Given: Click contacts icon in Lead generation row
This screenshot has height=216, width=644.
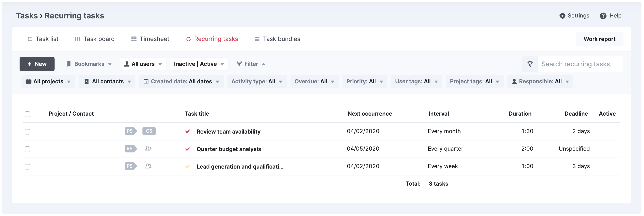Looking at the screenshot, I should click(148, 166).
